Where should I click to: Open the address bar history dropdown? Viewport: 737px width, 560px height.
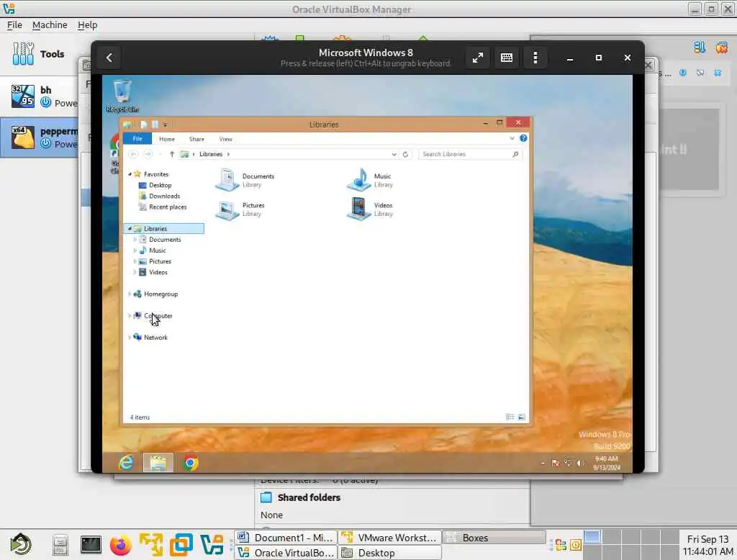point(394,154)
